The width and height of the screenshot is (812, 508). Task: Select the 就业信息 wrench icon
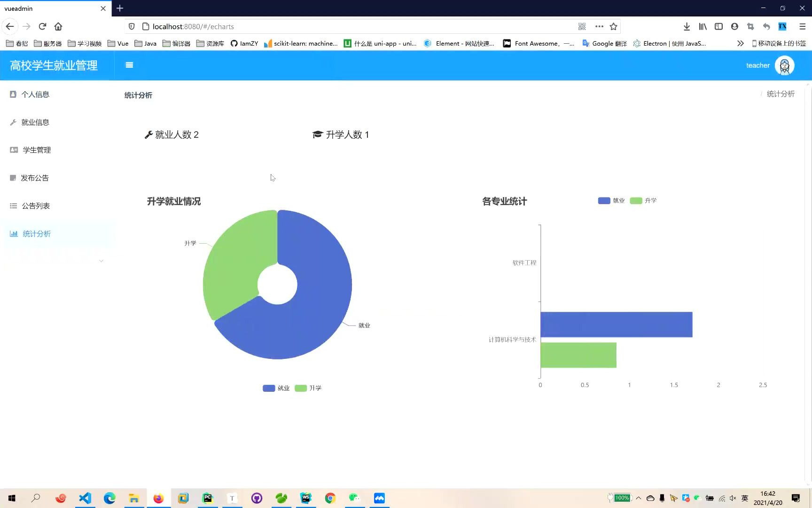click(13, 122)
